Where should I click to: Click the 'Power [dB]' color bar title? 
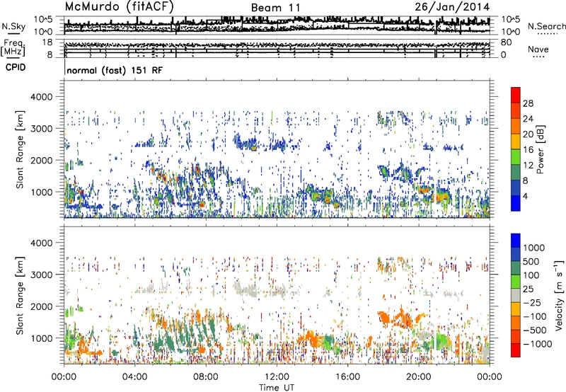click(x=540, y=149)
